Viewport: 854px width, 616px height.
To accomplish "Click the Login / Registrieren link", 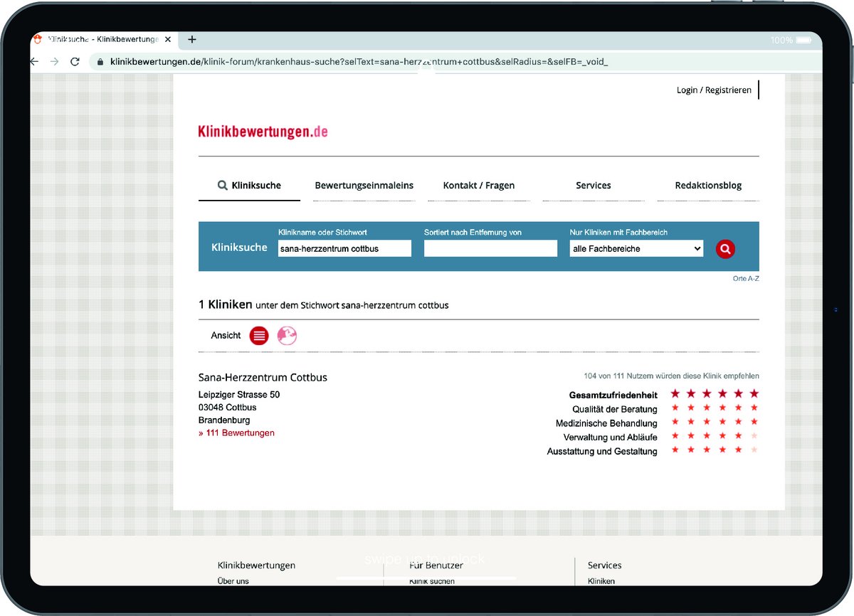I will pyautogui.click(x=713, y=90).
